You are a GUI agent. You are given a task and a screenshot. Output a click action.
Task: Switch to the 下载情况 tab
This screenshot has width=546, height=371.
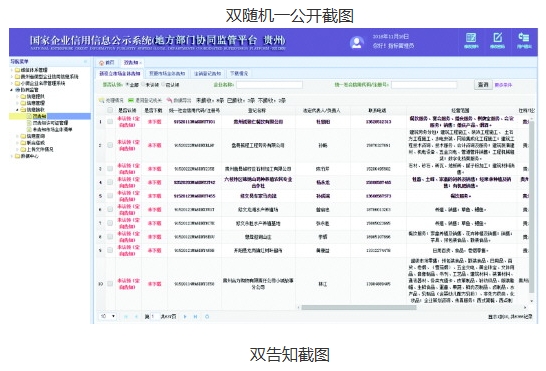pos(239,74)
